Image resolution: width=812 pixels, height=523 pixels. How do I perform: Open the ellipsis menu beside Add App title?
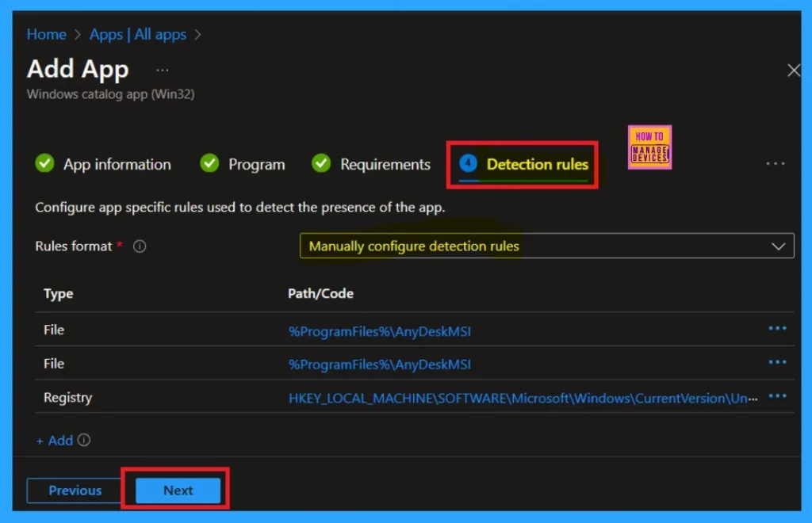(x=162, y=71)
